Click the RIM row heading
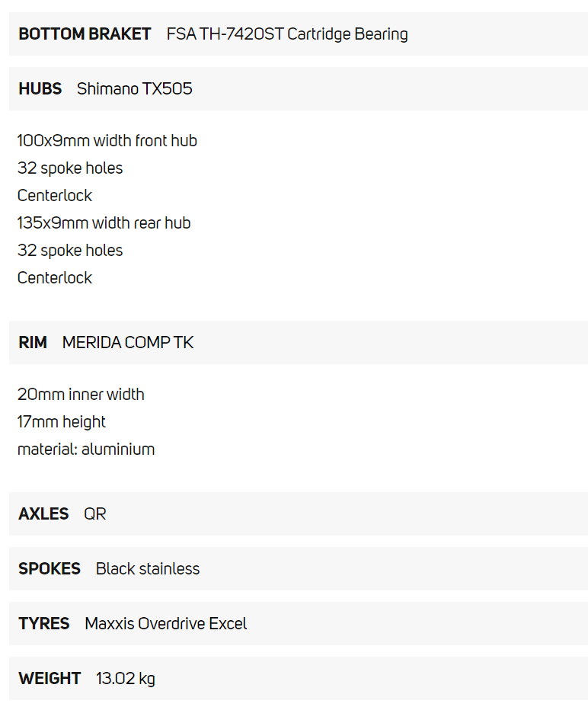 [33, 343]
